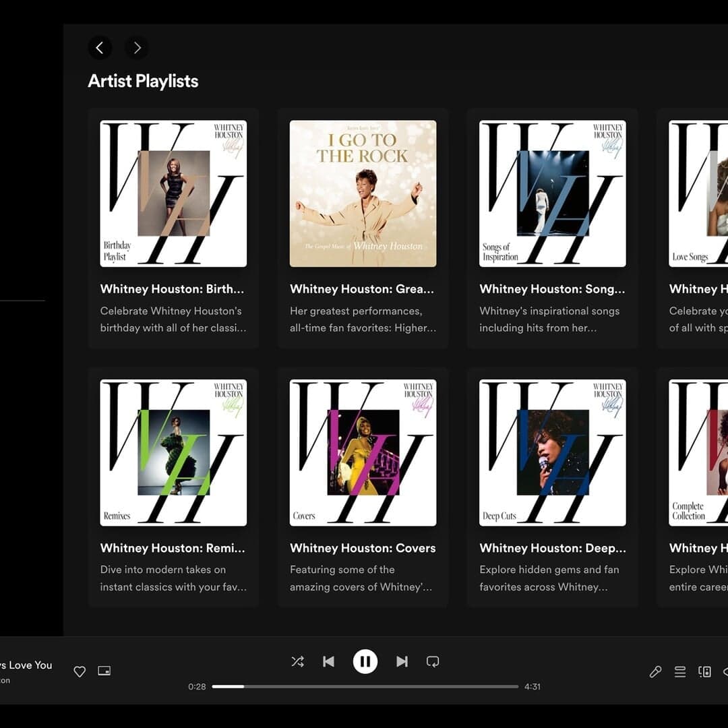This screenshot has height=728, width=728.
Task: Navigate forward with the right chevron
Action: coord(136,47)
